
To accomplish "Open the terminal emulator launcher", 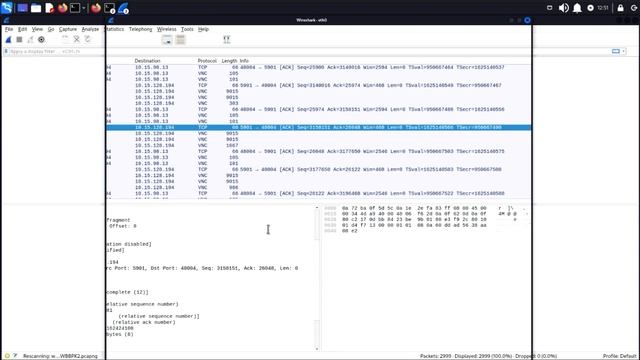I will coord(75,8).
